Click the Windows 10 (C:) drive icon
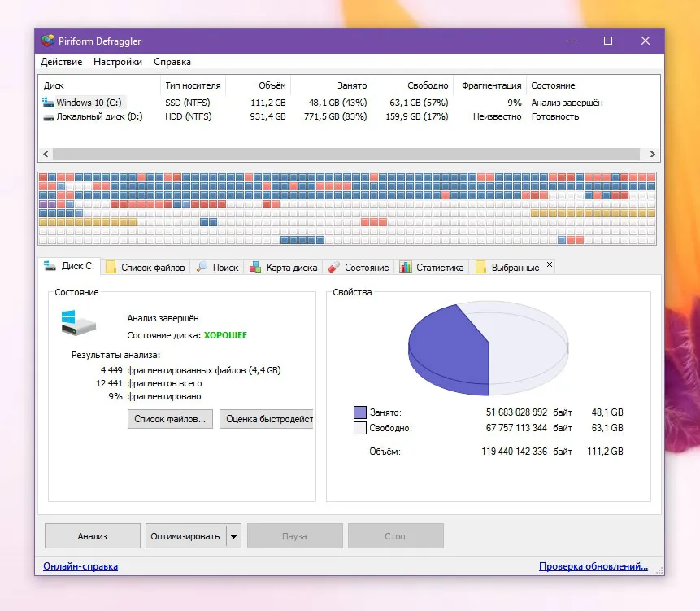Viewport: 700px width, 611px height. 48,103
